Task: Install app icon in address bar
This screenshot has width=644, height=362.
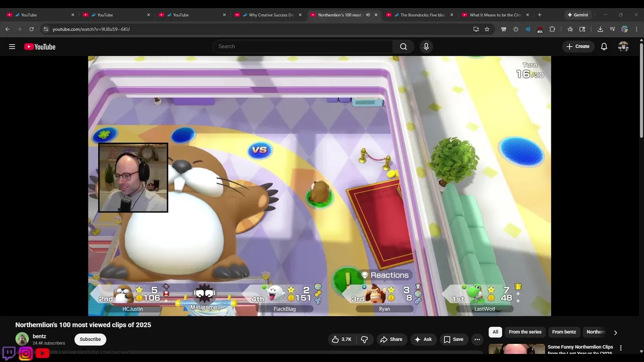Action: [476, 29]
